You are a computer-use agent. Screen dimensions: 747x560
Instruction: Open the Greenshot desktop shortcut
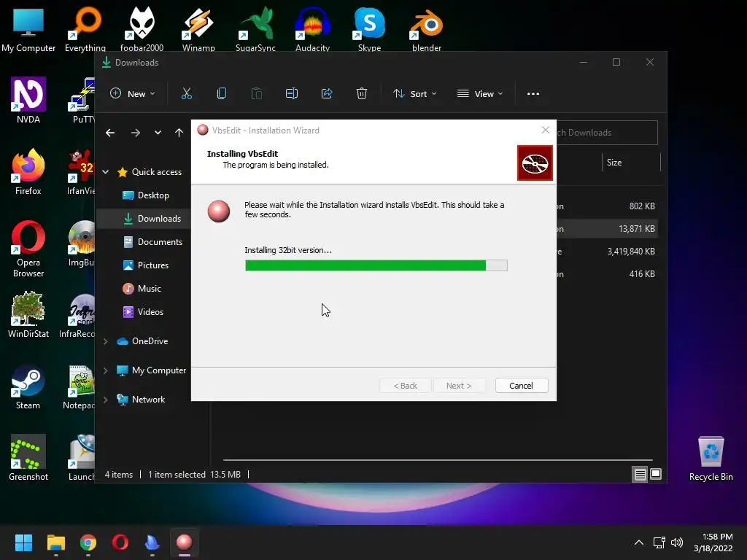pos(28,458)
